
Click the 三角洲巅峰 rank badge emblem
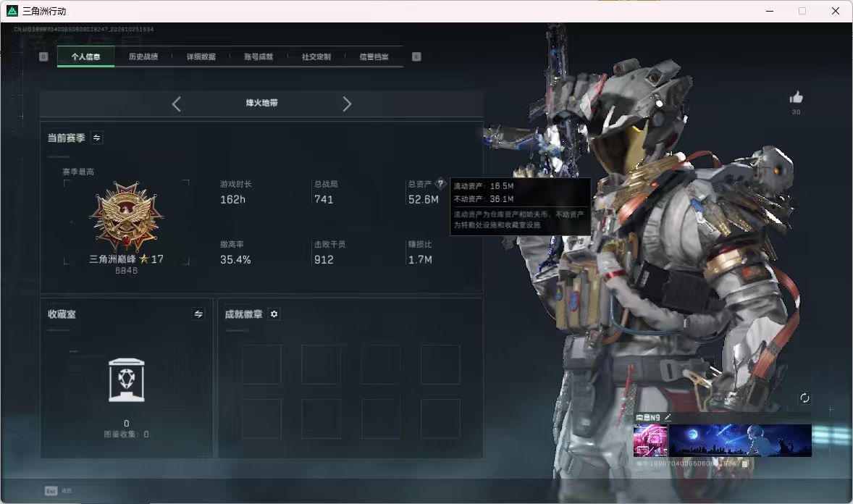126,216
